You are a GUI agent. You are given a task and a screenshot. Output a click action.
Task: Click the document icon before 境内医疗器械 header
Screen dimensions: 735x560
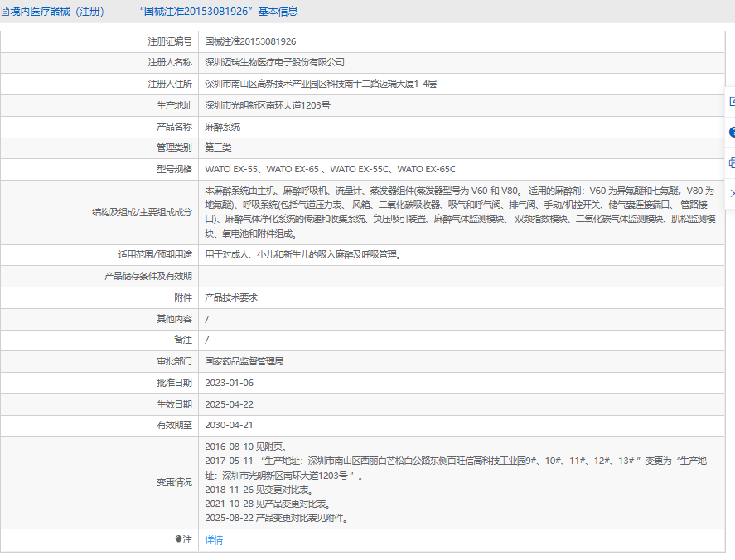[5, 12]
